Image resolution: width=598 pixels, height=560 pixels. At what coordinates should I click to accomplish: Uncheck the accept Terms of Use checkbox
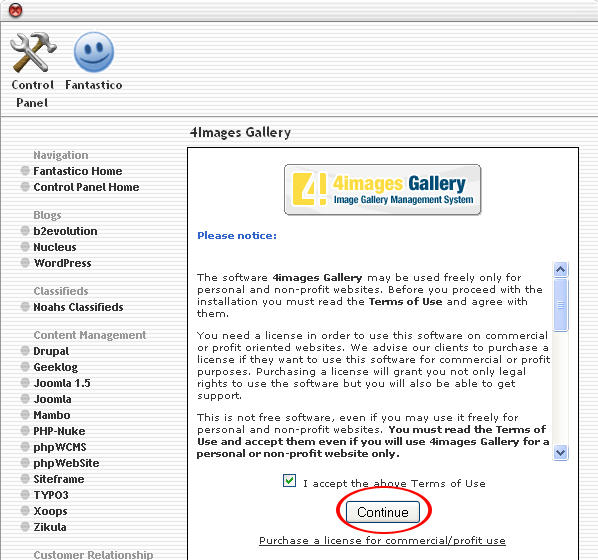289,481
